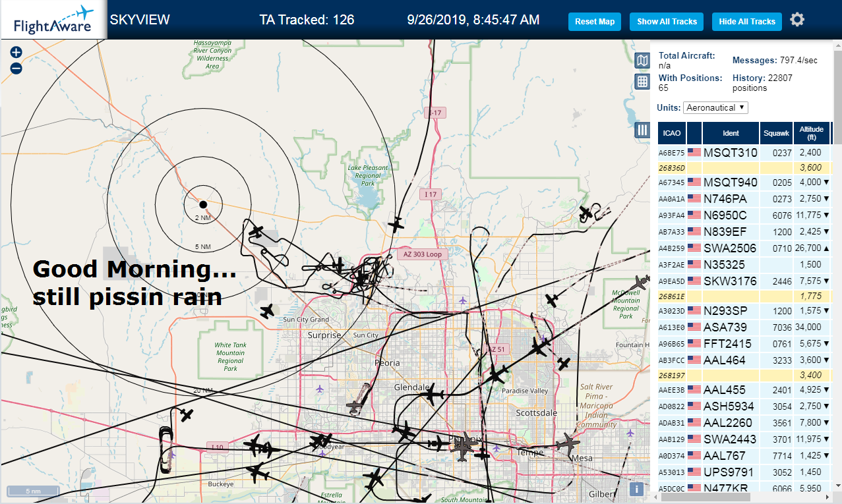Open the map layer selector icon
842x504 pixels.
pos(642,61)
